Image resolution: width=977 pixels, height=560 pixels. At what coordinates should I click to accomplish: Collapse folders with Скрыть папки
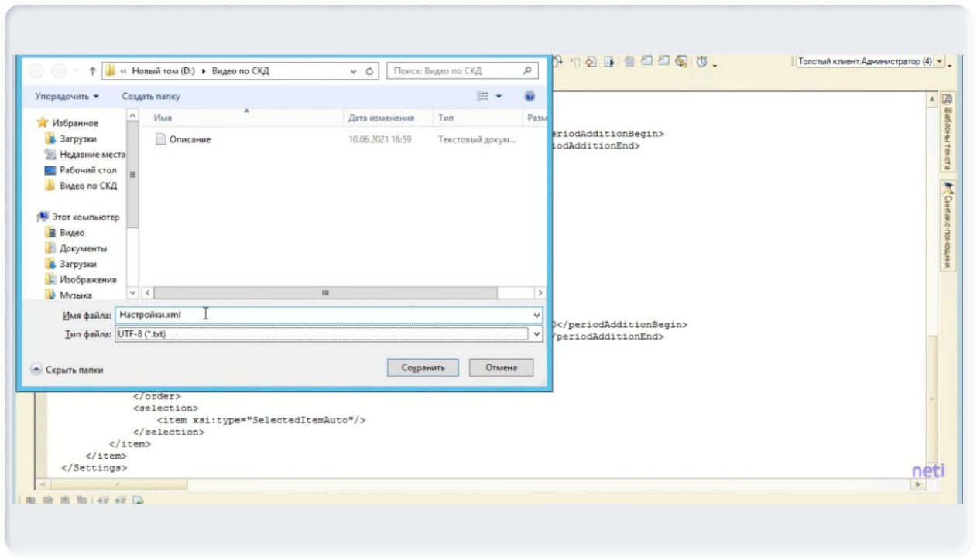[x=67, y=370]
